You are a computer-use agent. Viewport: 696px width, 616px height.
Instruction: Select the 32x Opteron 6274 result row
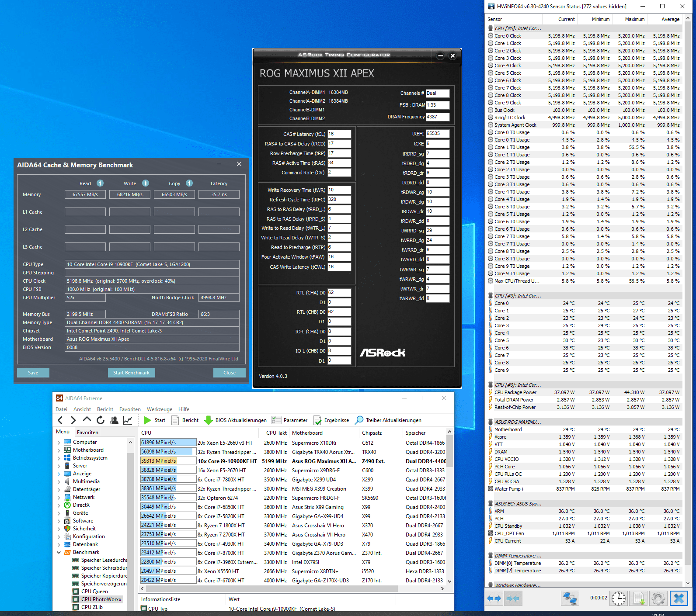pos(293,498)
